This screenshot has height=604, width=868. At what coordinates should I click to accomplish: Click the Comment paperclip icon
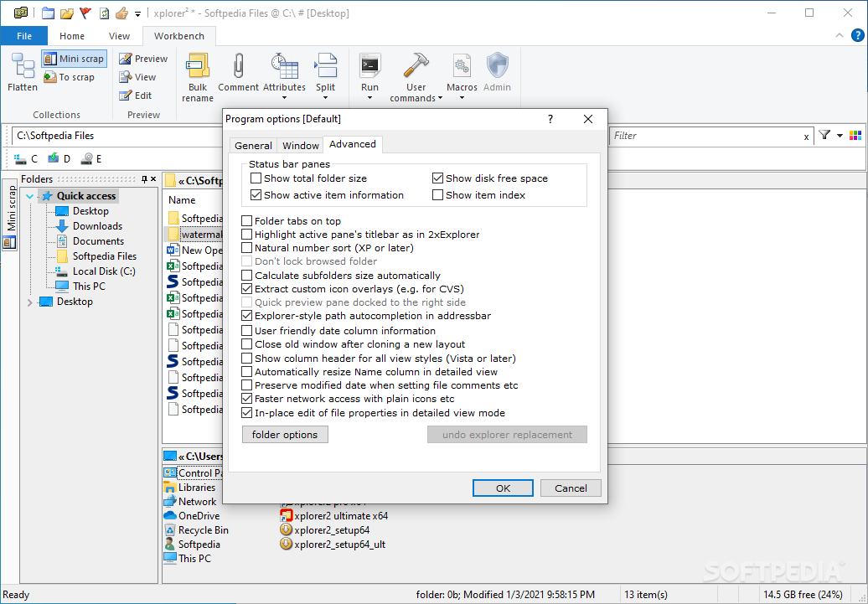click(238, 65)
